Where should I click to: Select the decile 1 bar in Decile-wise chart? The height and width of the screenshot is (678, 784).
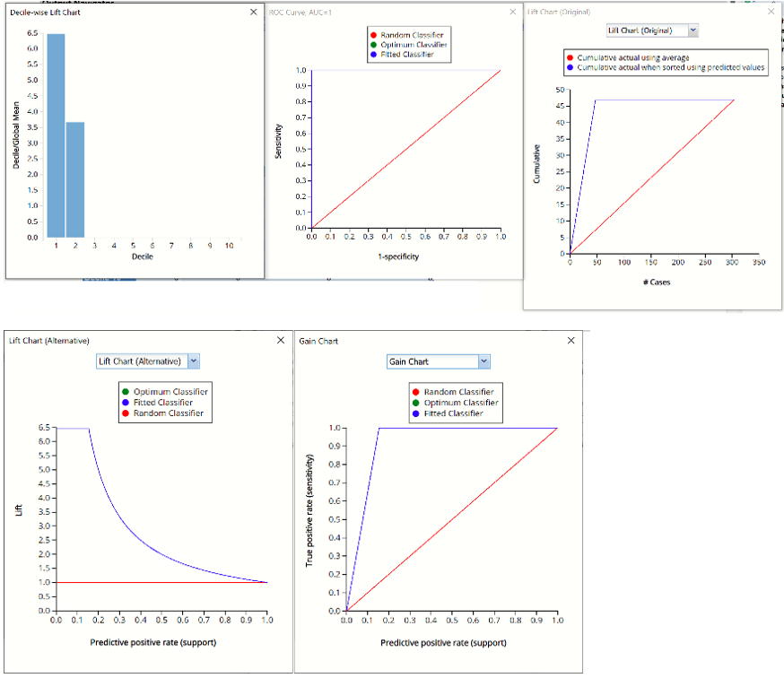click(56, 135)
